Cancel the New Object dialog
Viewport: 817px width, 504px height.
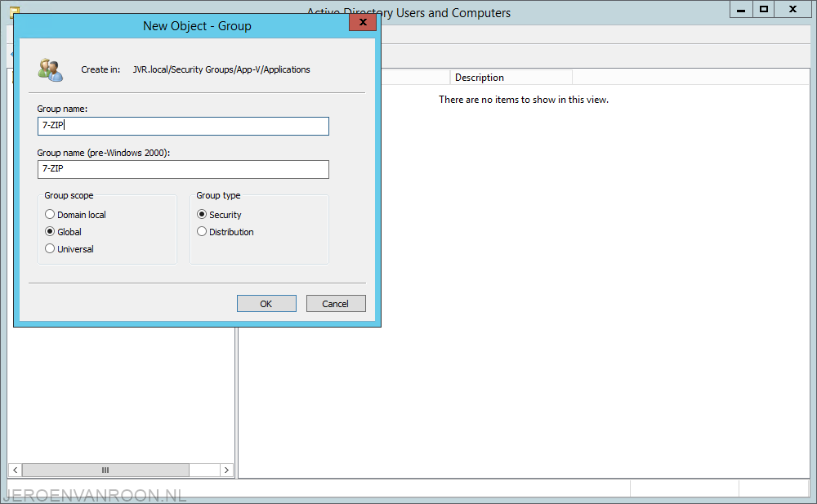coord(336,303)
